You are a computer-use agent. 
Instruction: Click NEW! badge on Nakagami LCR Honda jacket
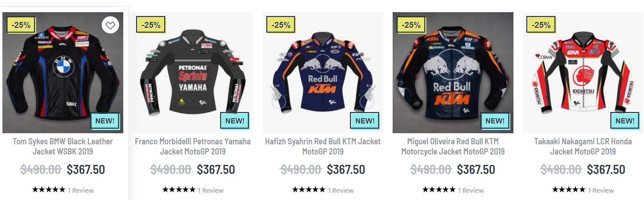point(625,121)
